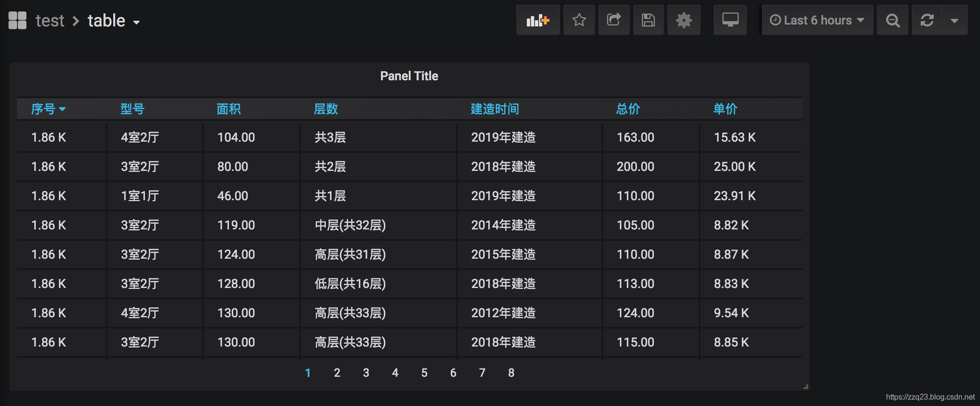Viewport: 980px width, 406px height.
Task: Open refresh interval dropdown arrow
Action: [x=955, y=20]
